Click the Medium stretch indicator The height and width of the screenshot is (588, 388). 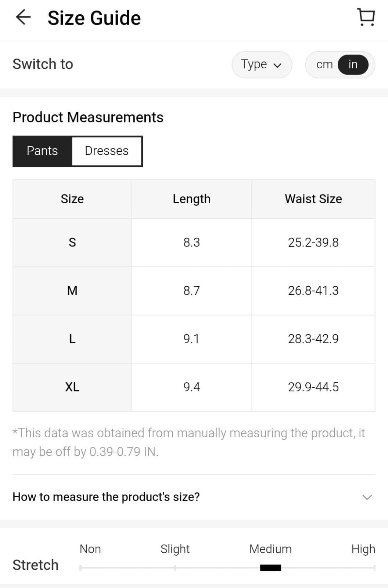270,568
